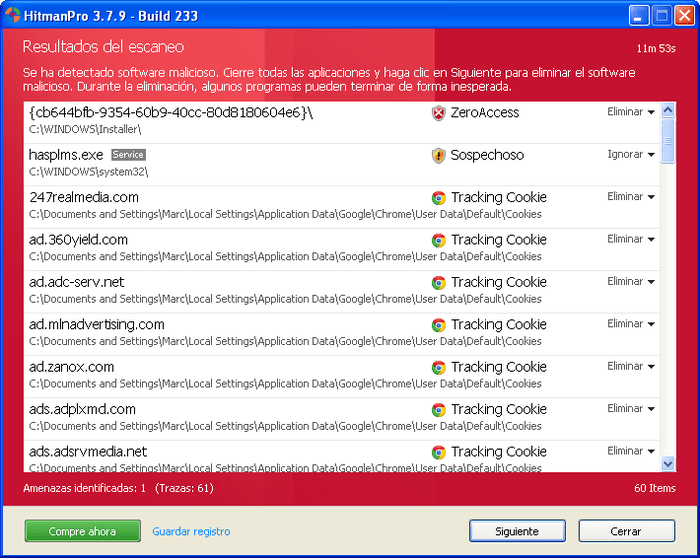Select the ad.zanox.com row
Image resolution: width=700 pixels, height=558 pixels.
(x=342, y=376)
